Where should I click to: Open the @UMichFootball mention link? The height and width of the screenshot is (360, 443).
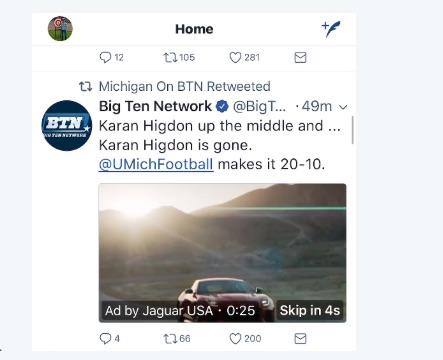pos(156,164)
